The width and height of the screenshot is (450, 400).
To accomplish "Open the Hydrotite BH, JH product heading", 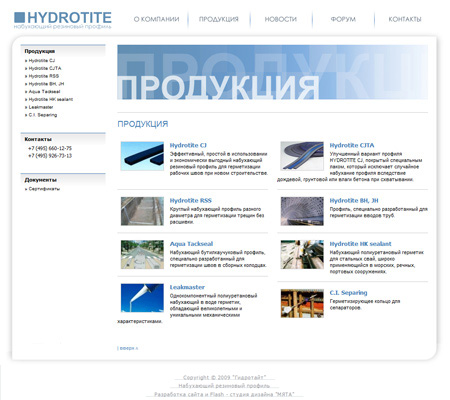I will (x=354, y=200).
